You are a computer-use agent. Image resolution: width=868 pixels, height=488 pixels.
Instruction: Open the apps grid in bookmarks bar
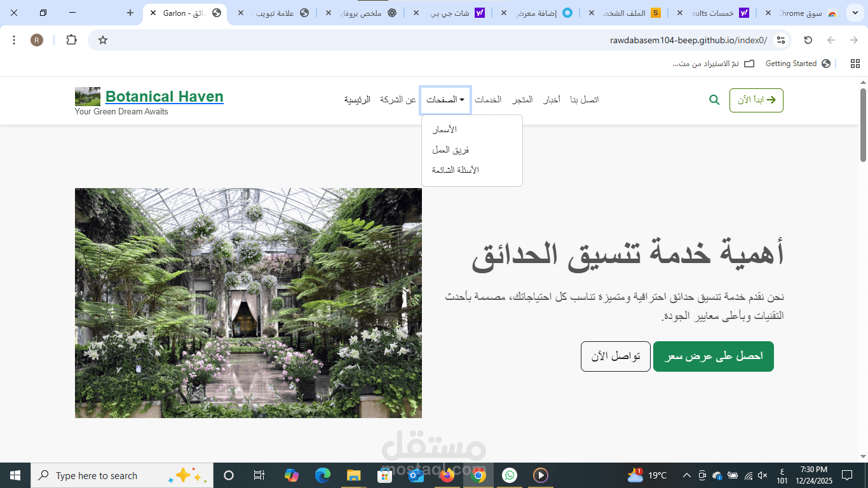tap(855, 64)
